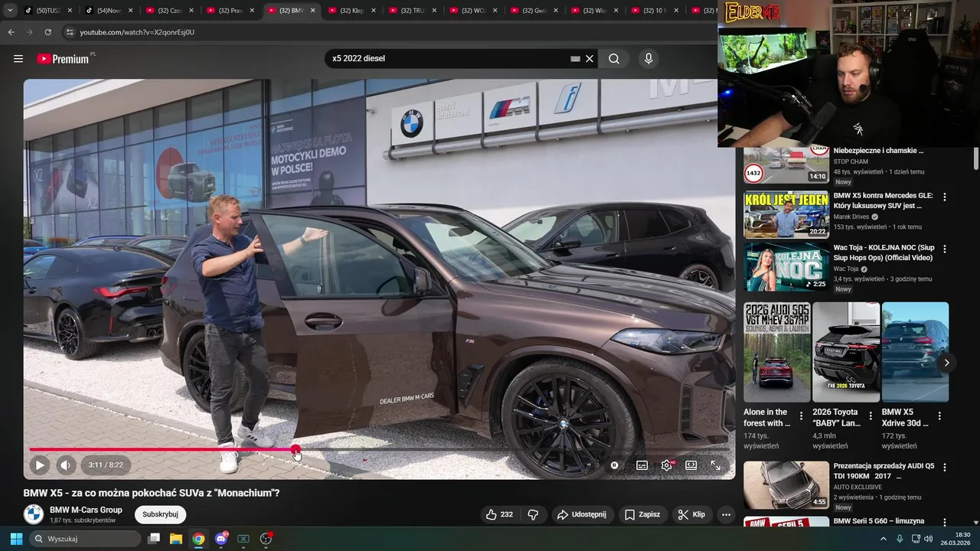
Task: Open options for the AUDI Q5 video
Action: [945, 467]
